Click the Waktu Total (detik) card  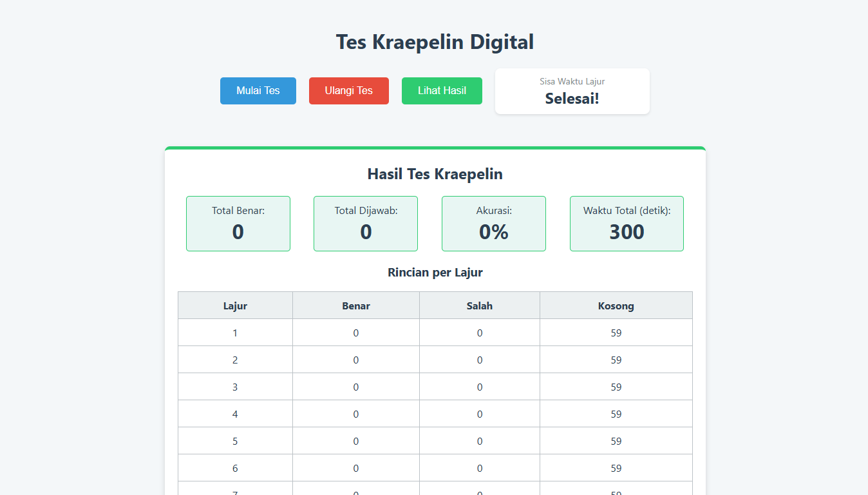(627, 224)
